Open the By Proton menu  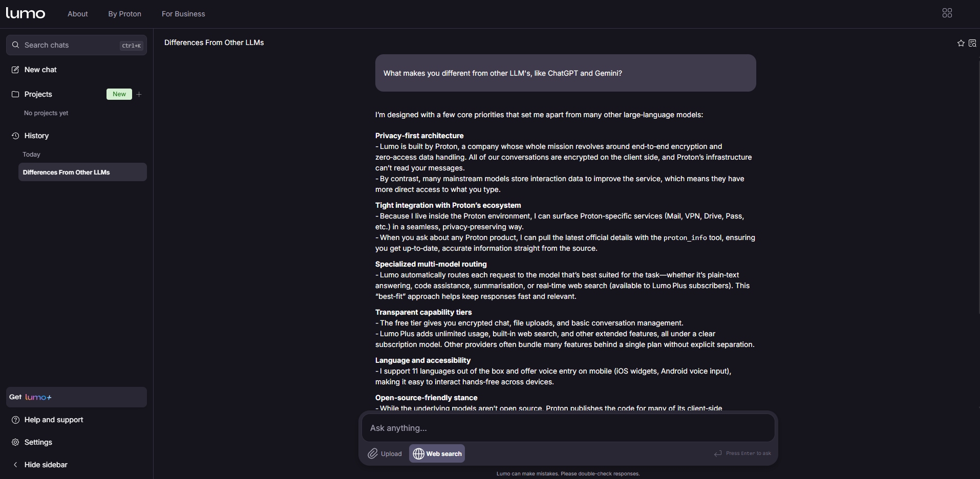(124, 14)
